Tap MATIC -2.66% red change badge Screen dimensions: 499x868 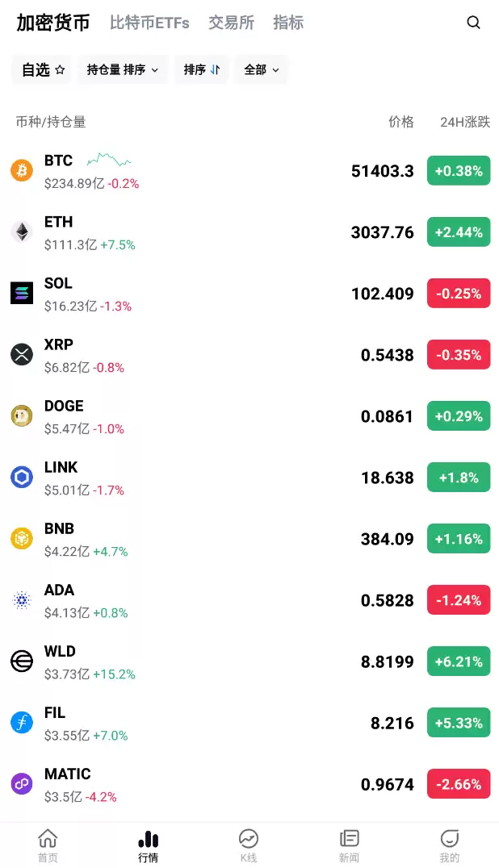pyautogui.click(x=458, y=784)
